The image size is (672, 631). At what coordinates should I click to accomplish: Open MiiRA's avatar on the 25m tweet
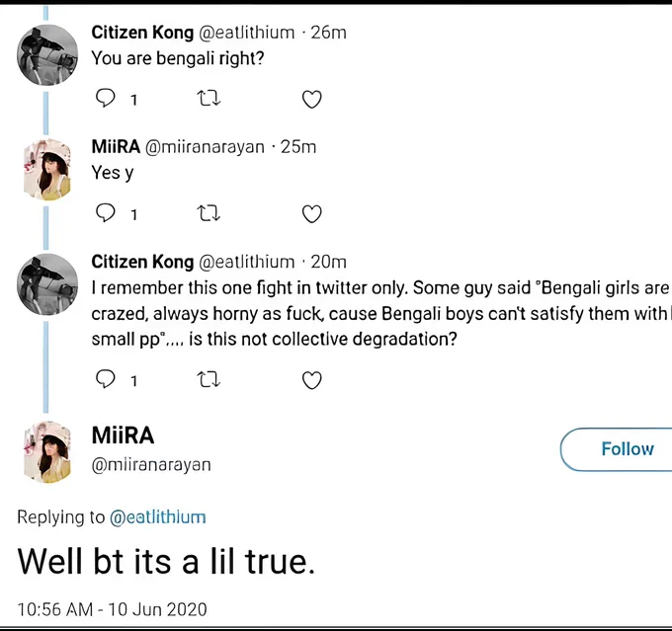point(47,170)
